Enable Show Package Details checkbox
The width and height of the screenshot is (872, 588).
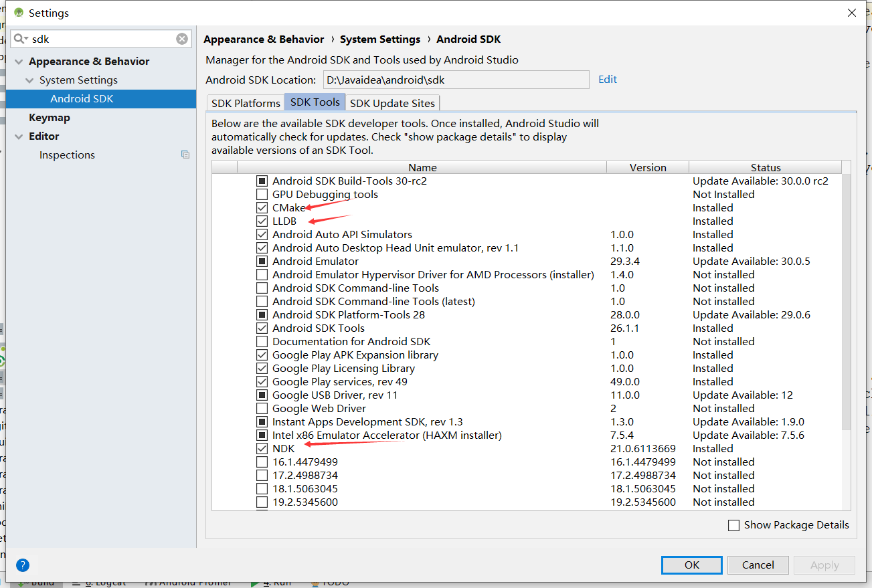coord(734,525)
